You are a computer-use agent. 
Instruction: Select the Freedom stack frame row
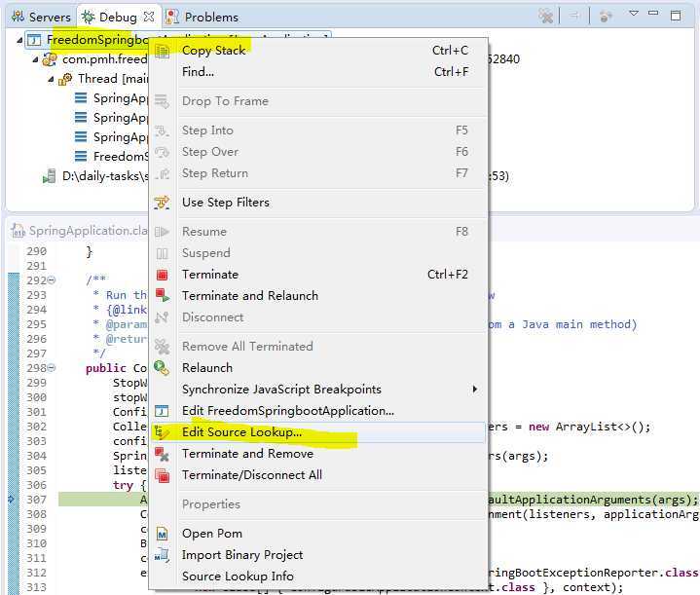coord(112,157)
